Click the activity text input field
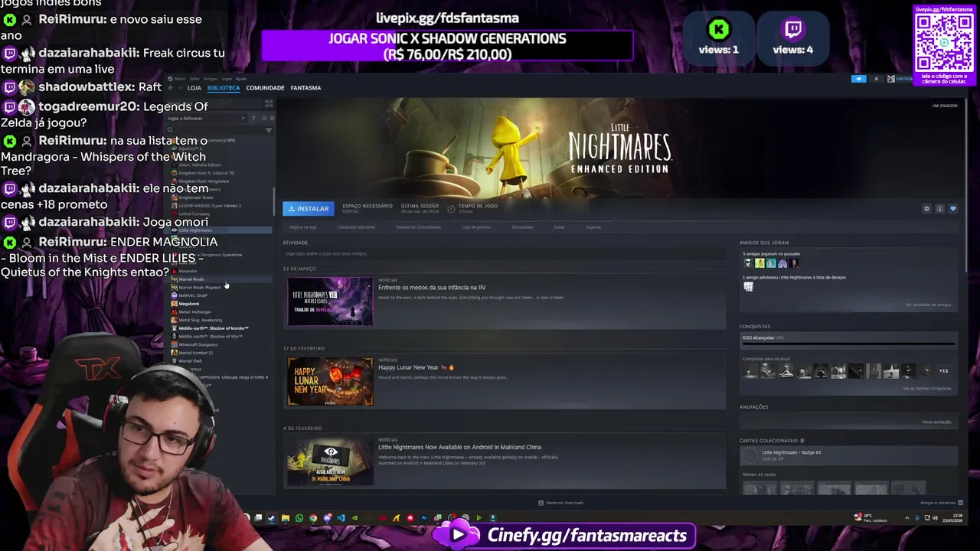980x551 pixels. [504, 253]
